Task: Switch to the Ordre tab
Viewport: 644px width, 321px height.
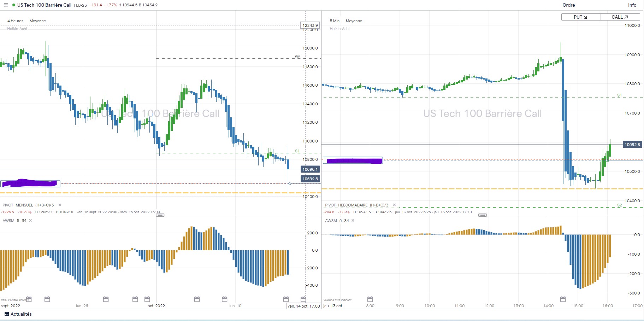Action: (568, 5)
